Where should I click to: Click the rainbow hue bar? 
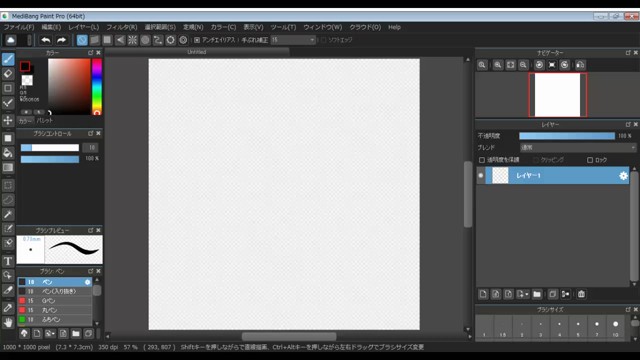[97, 87]
